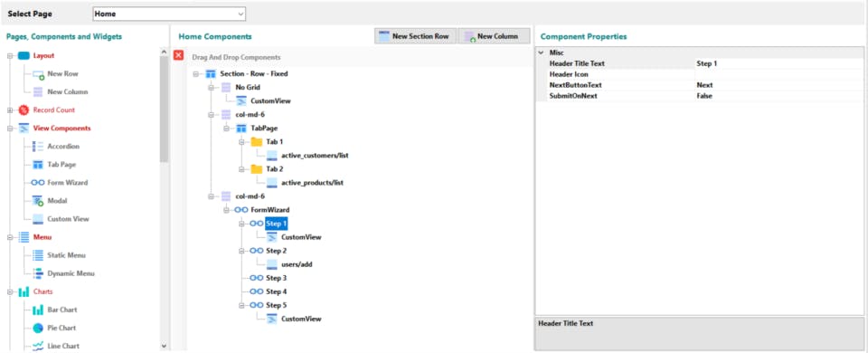Select the Bar Chart icon
Screen dimensions: 868x353
(38, 310)
